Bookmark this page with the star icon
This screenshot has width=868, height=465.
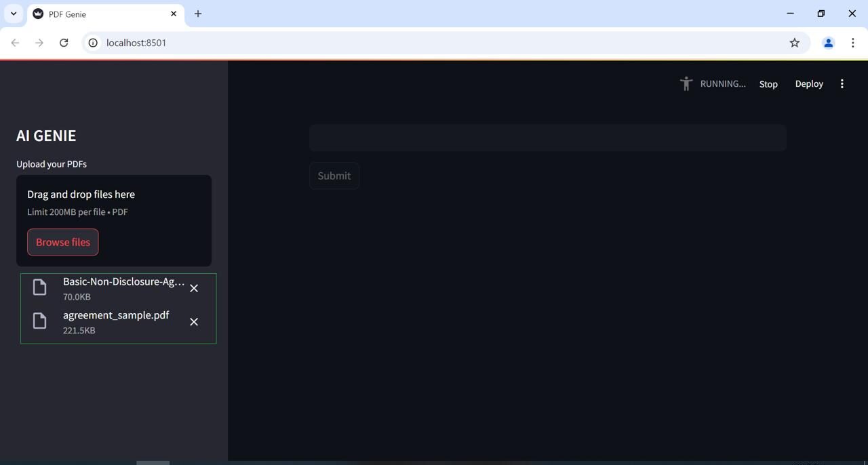tap(795, 43)
